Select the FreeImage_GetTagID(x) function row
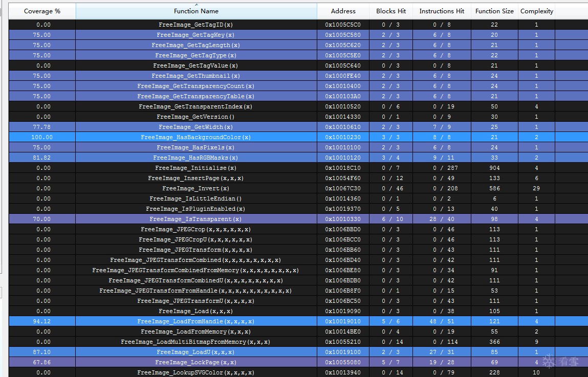588x377 pixels. (x=196, y=25)
